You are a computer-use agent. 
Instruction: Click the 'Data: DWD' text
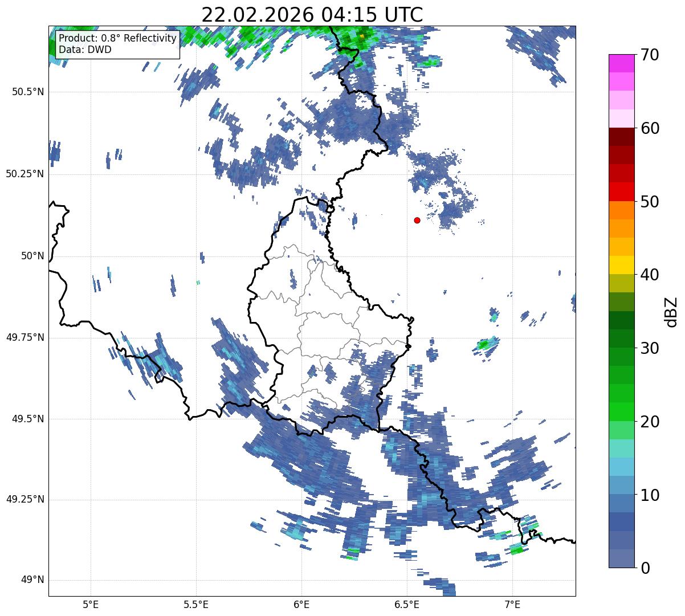pos(85,50)
